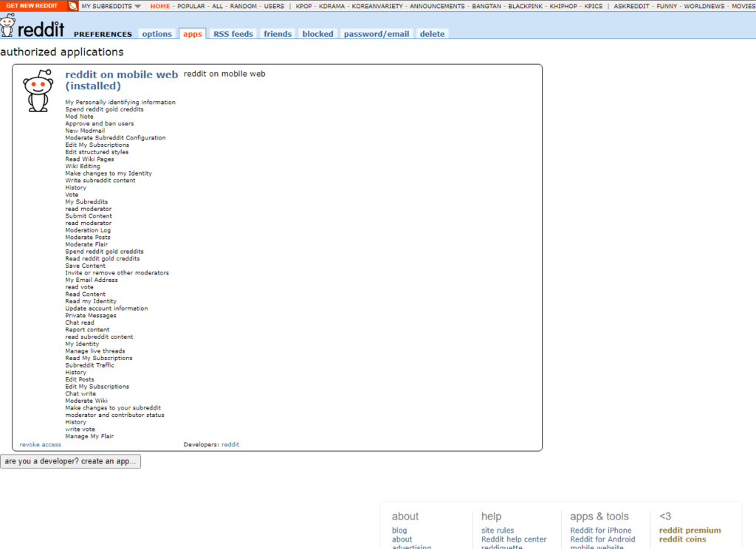Visit the ANNOUNCEMENTS subreddit link
The image size is (756, 549).
click(x=437, y=6)
